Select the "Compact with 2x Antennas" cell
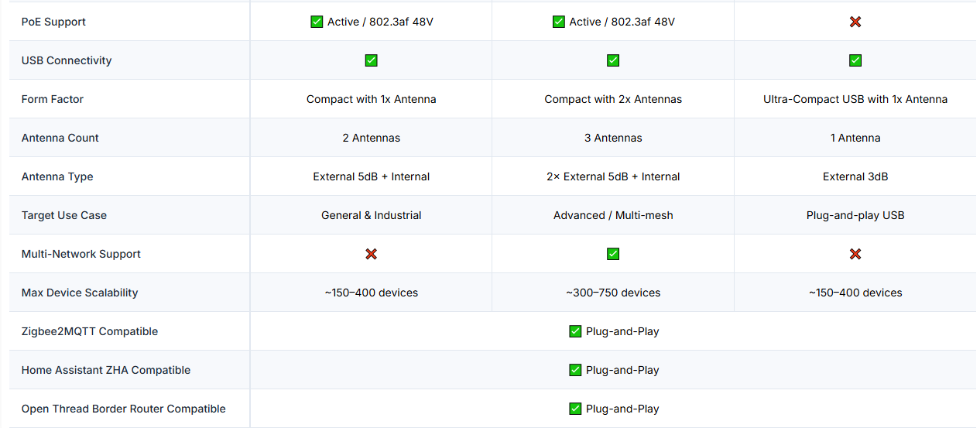Viewport: 980px width, 428px height. [613, 99]
